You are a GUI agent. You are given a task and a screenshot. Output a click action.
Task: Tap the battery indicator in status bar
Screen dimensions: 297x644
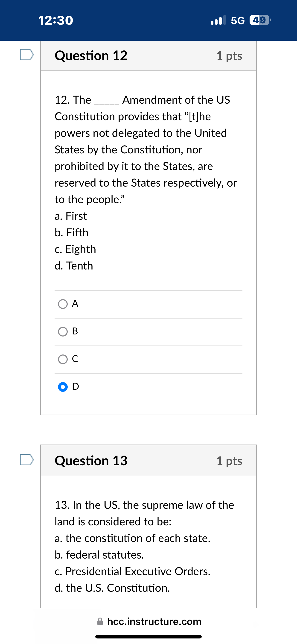point(260,20)
